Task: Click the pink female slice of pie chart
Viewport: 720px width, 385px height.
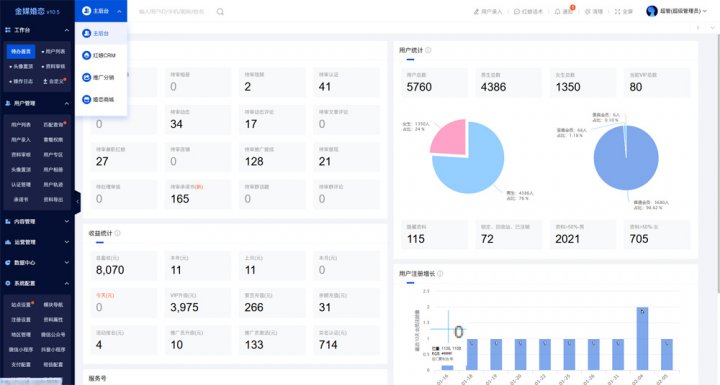Action: tap(450, 136)
